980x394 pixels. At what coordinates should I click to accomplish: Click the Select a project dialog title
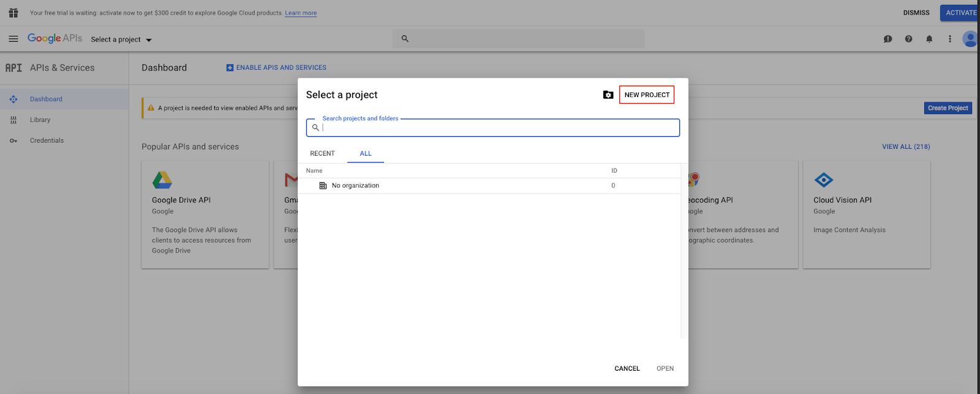pos(342,95)
